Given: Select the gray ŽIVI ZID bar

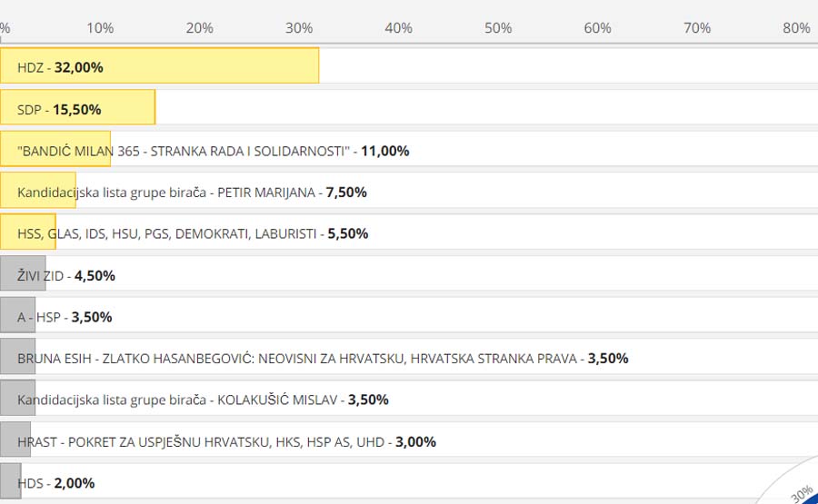Looking at the screenshot, I should pyautogui.click(x=23, y=275).
